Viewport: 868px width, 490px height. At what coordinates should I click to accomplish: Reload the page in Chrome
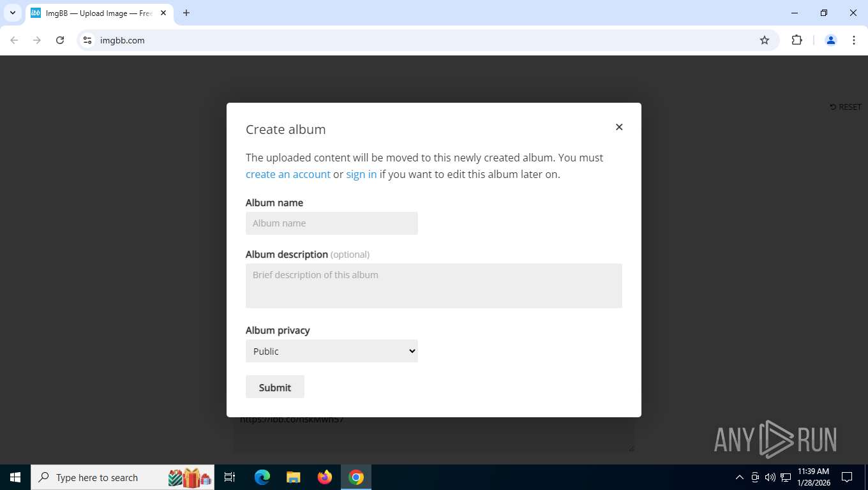60,40
